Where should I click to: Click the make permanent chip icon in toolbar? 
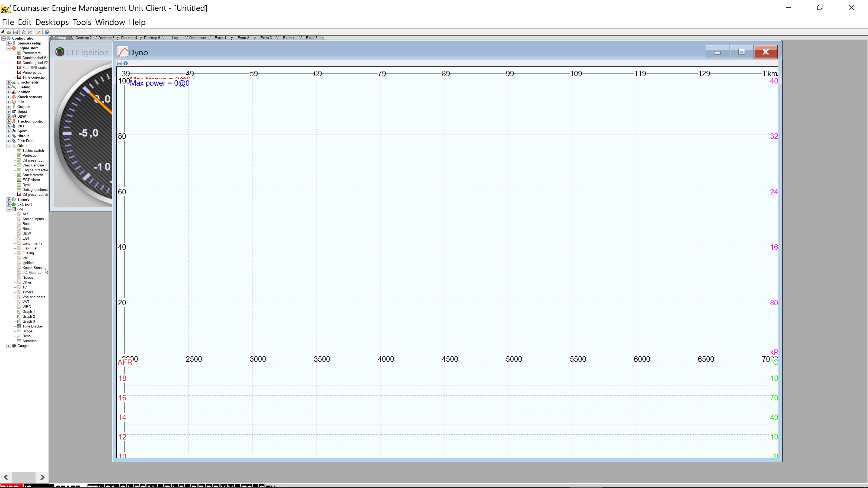coord(3,32)
